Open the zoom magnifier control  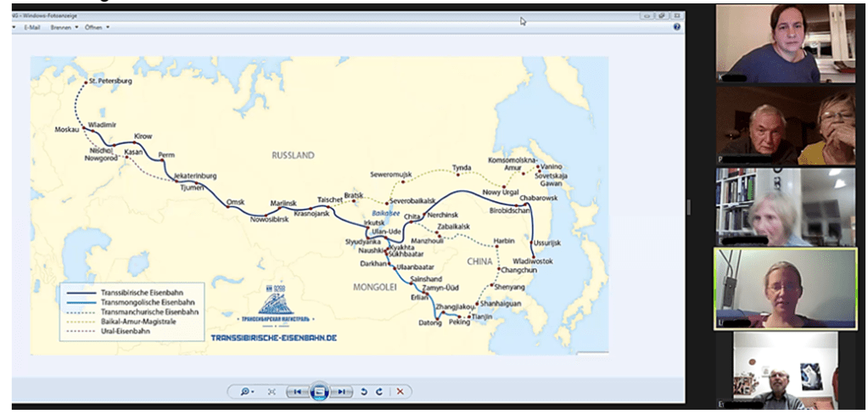(247, 391)
